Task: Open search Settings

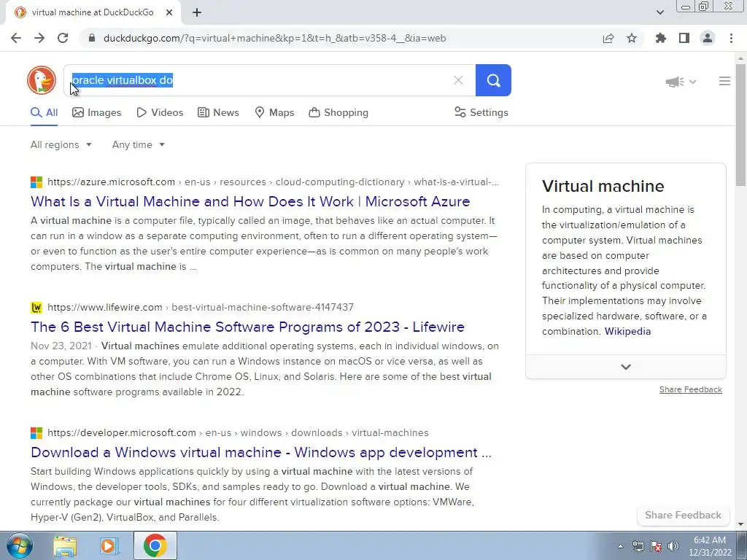Action: tap(481, 112)
